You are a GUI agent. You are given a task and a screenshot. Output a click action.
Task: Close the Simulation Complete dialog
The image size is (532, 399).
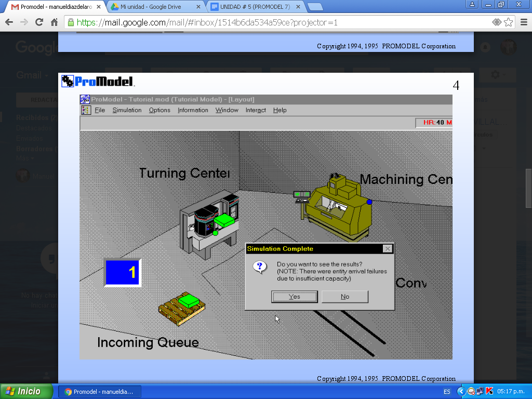tap(388, 249)
